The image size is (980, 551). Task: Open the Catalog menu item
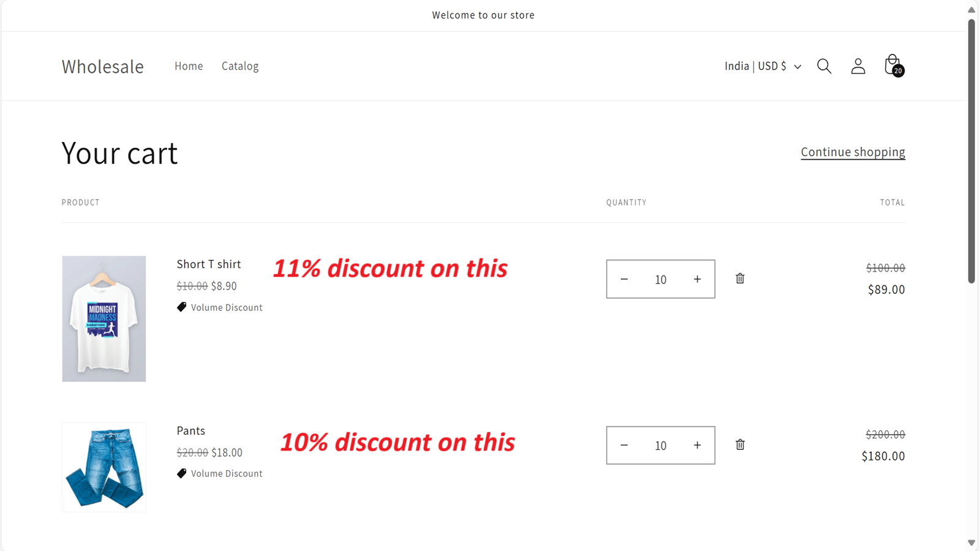pos(240,66)
